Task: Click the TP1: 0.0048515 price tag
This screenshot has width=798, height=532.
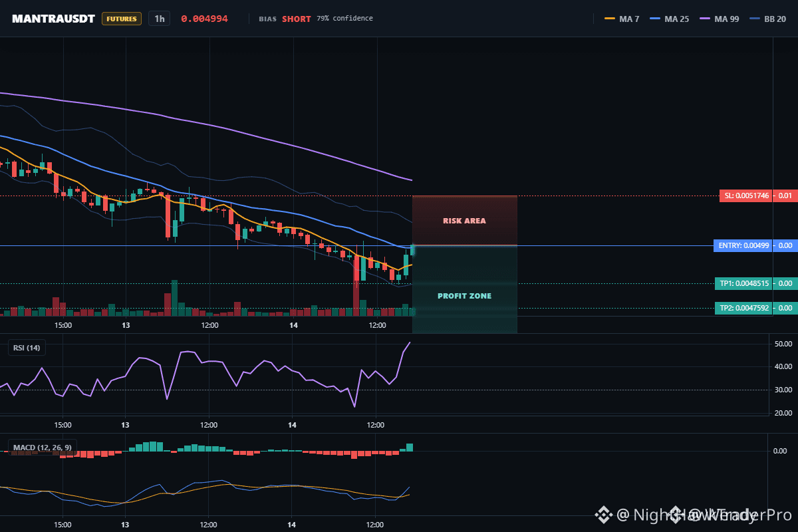Action: click(743, 283)
